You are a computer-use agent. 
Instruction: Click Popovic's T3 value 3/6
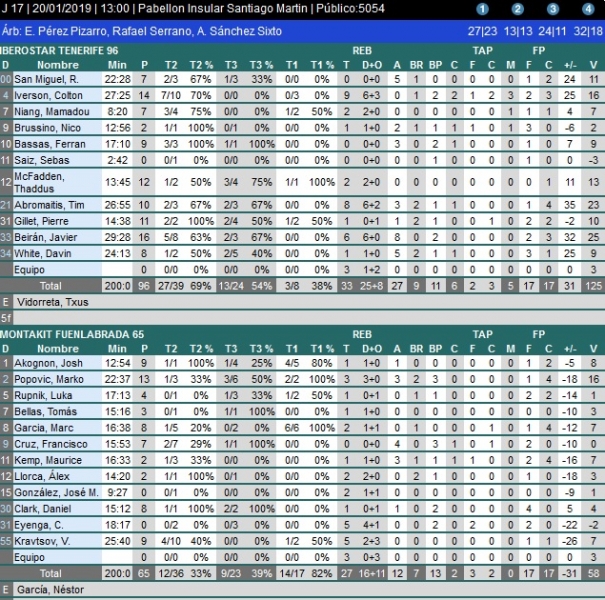coord(231,380)
